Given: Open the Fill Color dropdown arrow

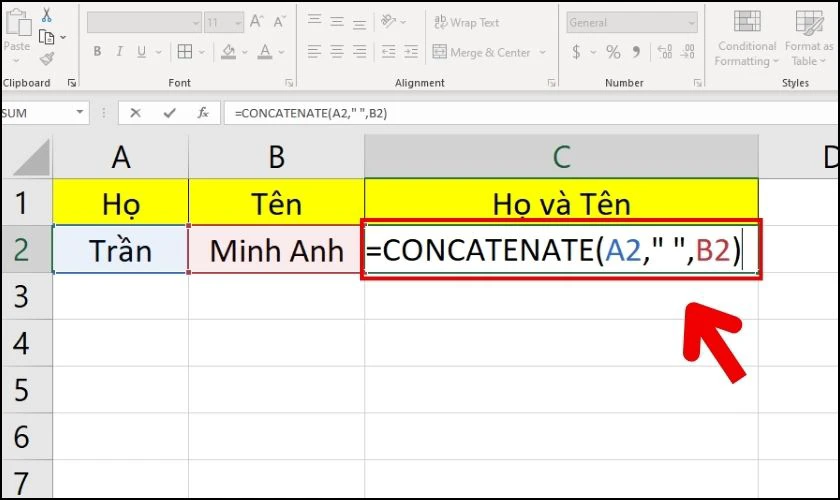Looking at the screenshot, I should pyautogui.click(x=245, y=52).
